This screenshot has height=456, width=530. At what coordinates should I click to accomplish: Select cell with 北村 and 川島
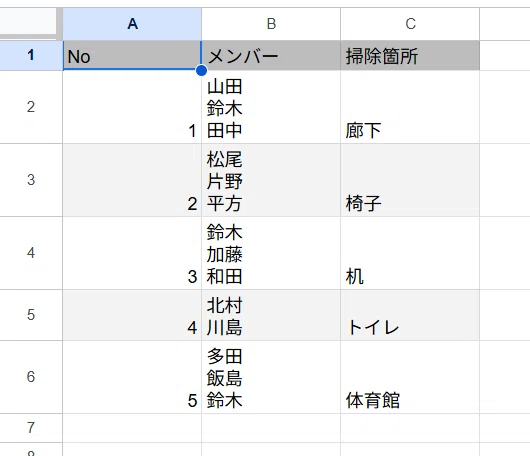point(271,315)
